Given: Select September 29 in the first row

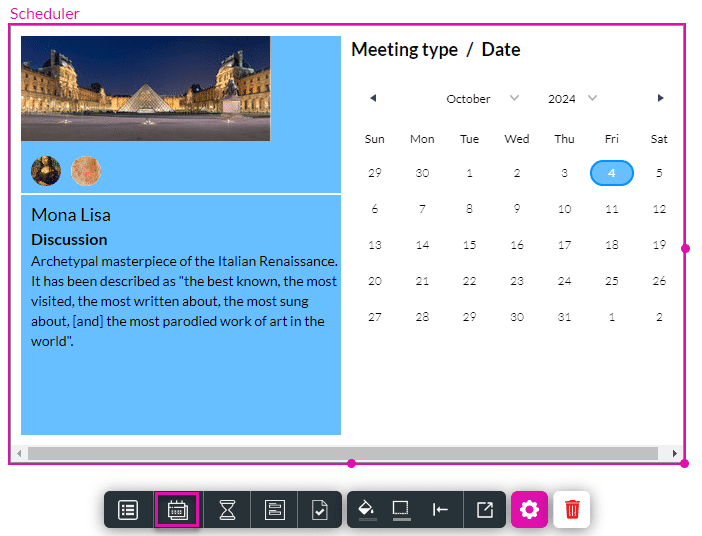Looking at the screenshot, I should 375,173.
